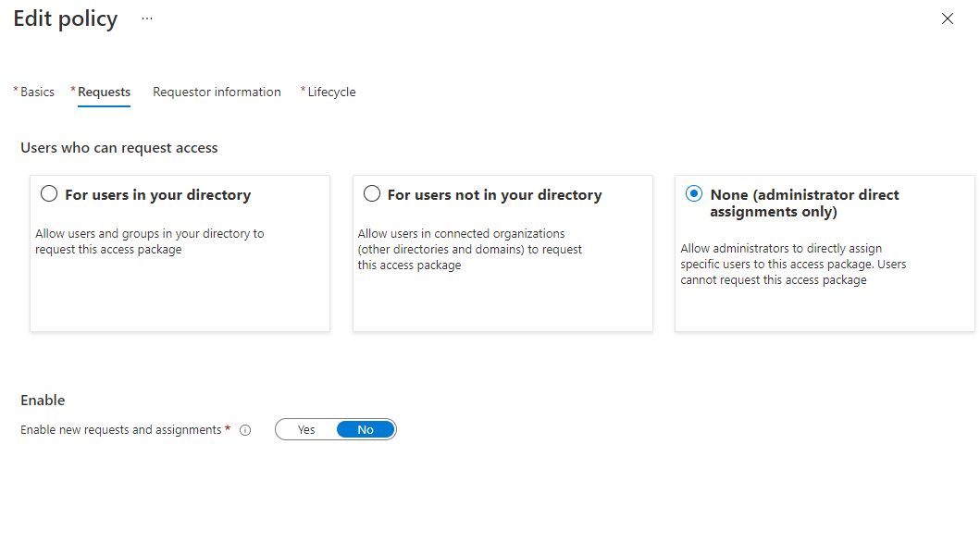Go to the Lifecycle tab
The width and height of the screenshot is (980, 543).
331,92
